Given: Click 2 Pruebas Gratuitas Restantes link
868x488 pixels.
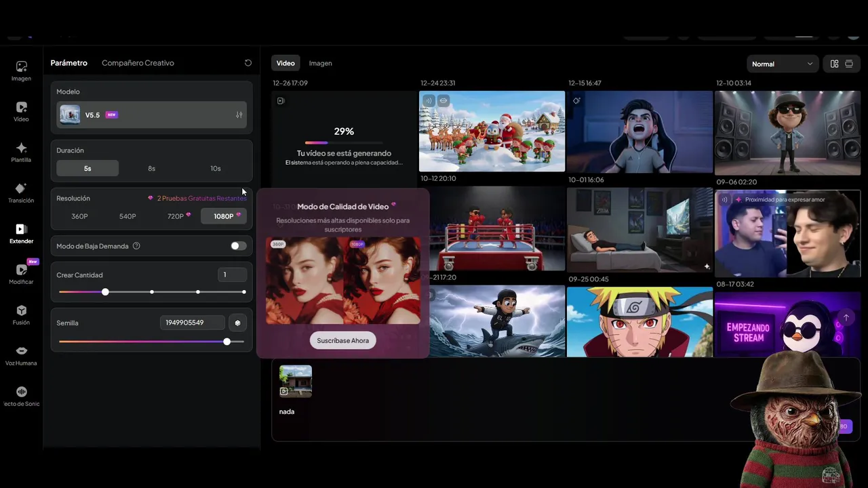Looking at the screenshot, I should point(201,199).
